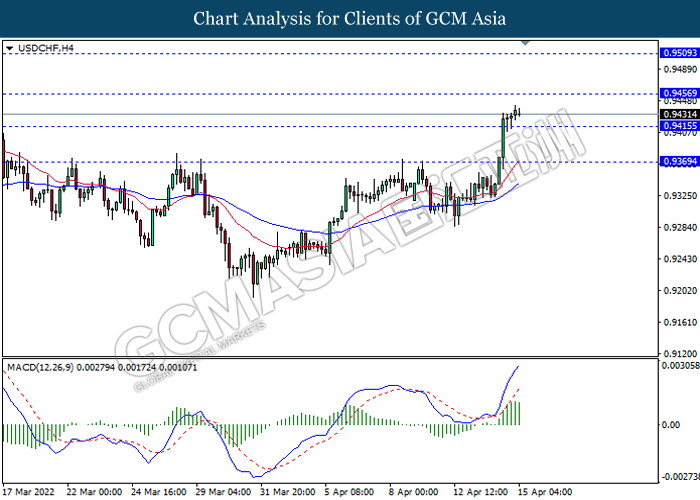Select the 8 Apr 00:00 time label
The width and height of the screenshot is (700, 500).
pyautogui.click(x=414, y=492)
